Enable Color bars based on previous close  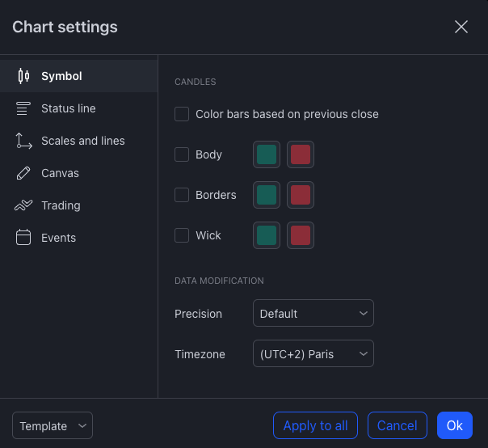tap(182, 114)
